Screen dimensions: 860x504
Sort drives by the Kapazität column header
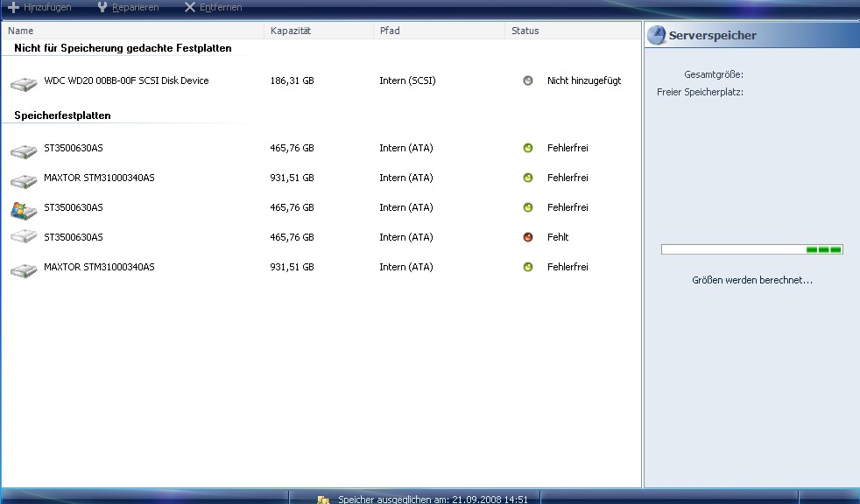coord(318,31)
